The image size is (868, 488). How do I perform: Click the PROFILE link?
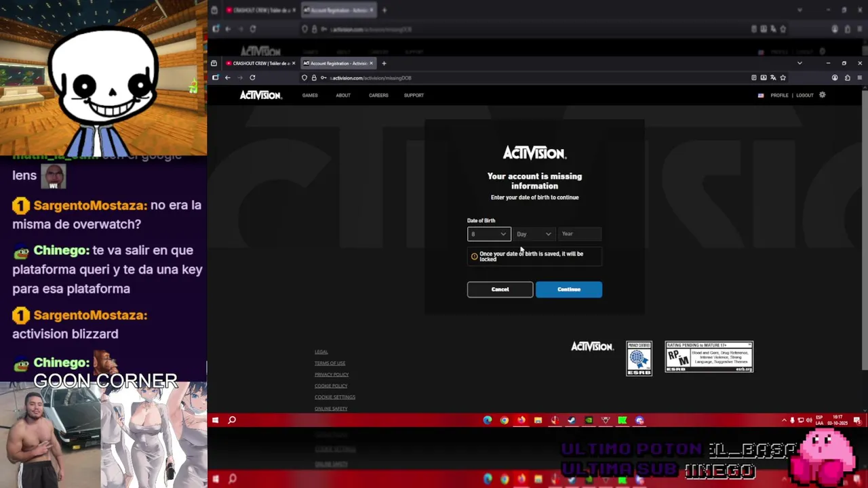779,96
